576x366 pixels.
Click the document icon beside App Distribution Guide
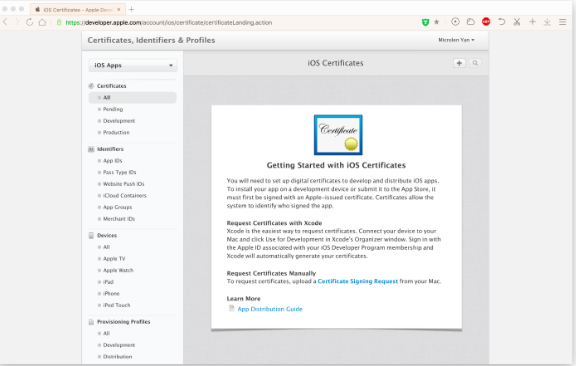click(231, 308)
